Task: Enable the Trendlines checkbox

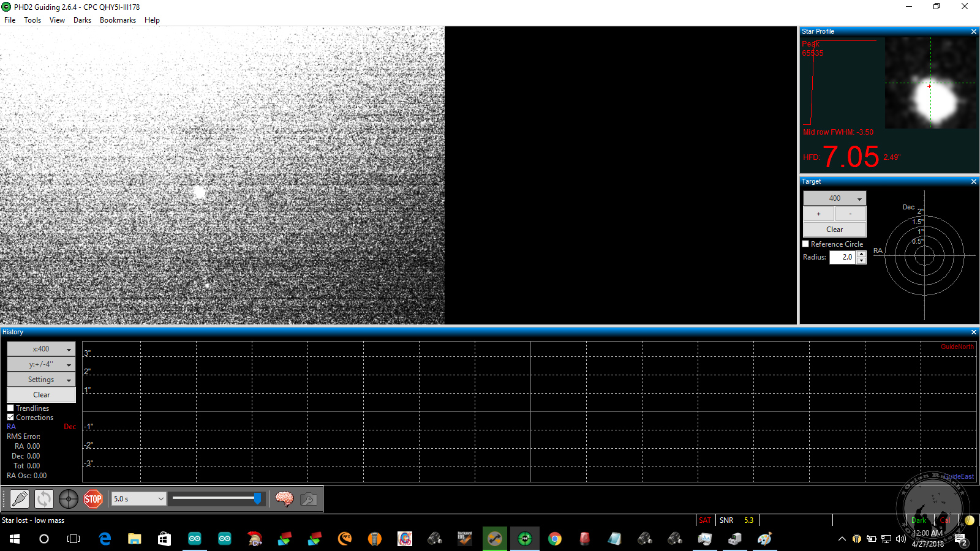Action: click(x=10, y=408)
